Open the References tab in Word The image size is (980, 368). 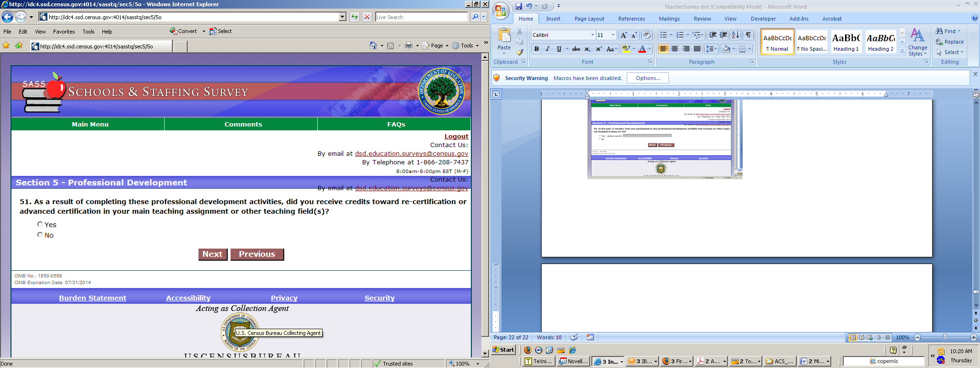point(632,19)
